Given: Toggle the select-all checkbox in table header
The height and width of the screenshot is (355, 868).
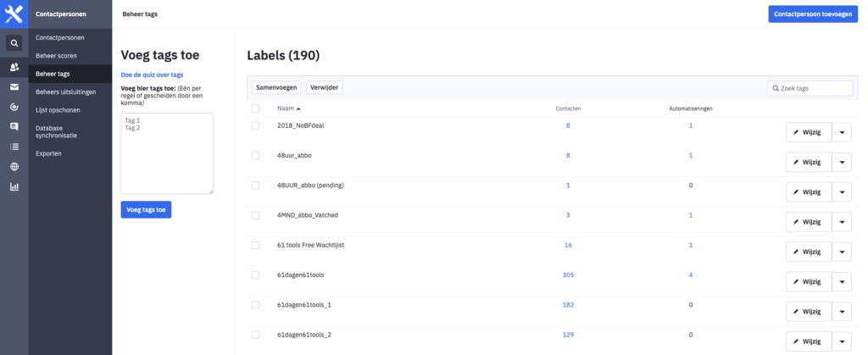Looking at the screenshot, I should pyautogui.click(x=256, y=108).
